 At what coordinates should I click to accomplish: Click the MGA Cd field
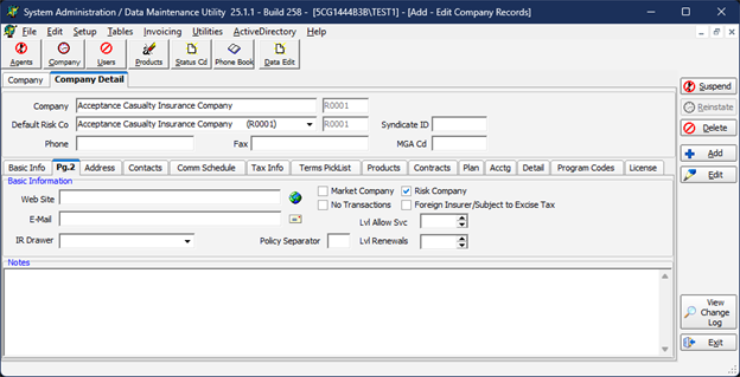[x=459, y=143]
